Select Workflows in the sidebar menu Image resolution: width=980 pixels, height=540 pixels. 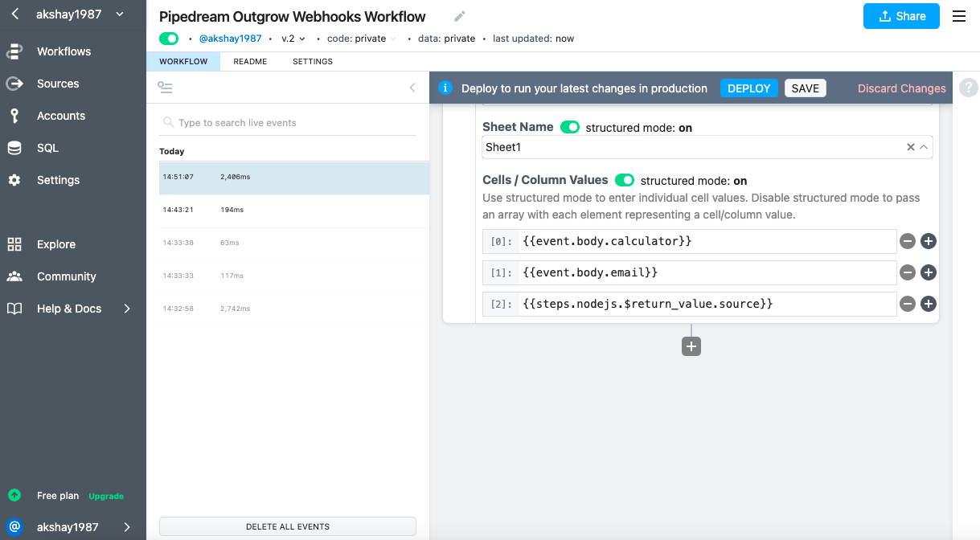coord(64,51)
